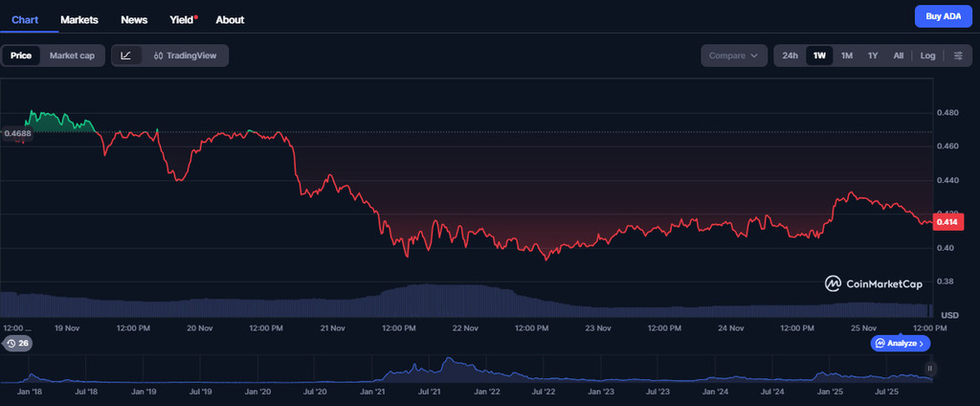
Task: Click the current price 0.414 label
Action: 947,222
